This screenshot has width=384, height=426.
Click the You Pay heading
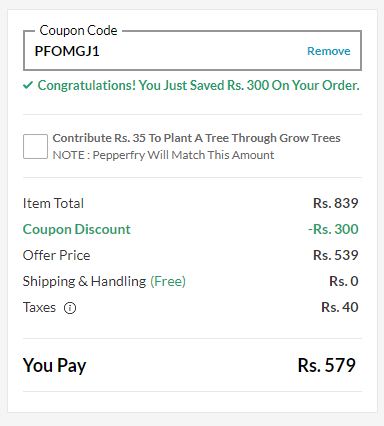pos(55,365)
